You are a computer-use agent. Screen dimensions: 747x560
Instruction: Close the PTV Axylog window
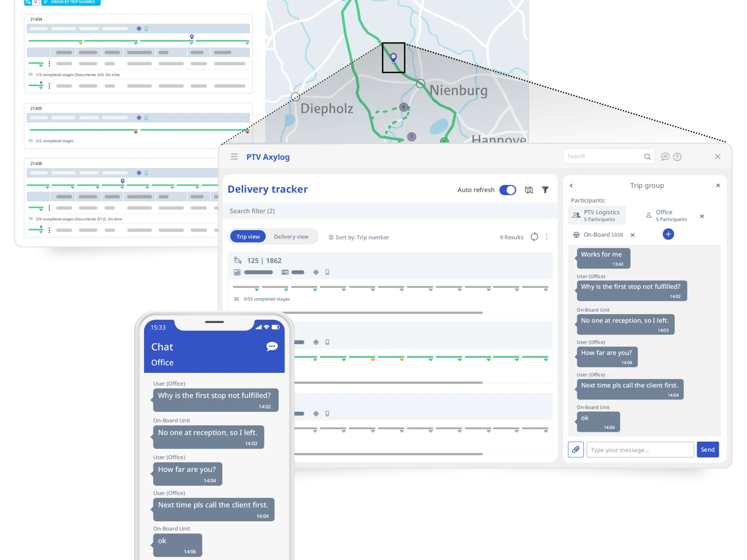coord(717,157)
